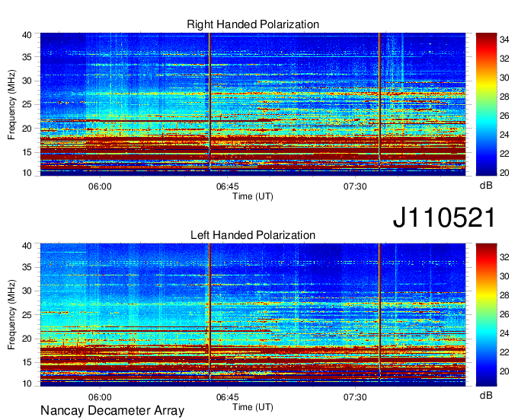Click the lower plot's dB unit label
The image size is (518, 420).
tap(486, 395)
